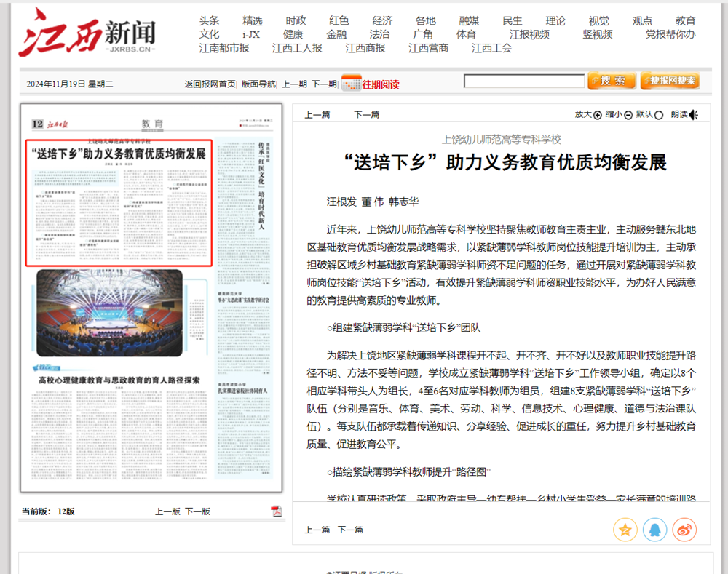The image size is (728, 574).
Task: Click the zoom-in (放大) plus icon
Action: [598, 115]
